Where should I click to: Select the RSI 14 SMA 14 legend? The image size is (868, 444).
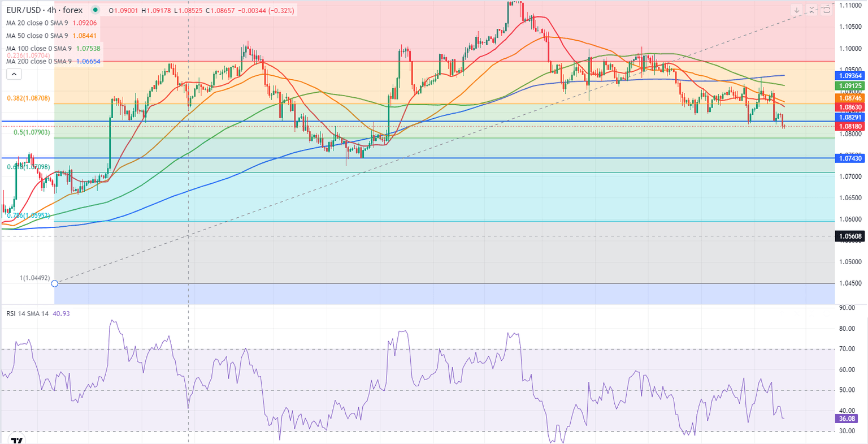pos(27,313)
